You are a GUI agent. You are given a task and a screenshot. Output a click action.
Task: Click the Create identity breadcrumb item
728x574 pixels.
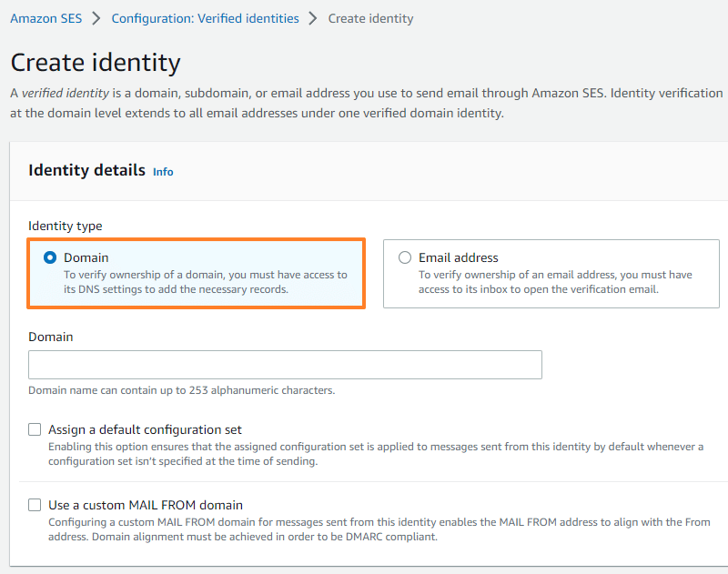(370, 18)
